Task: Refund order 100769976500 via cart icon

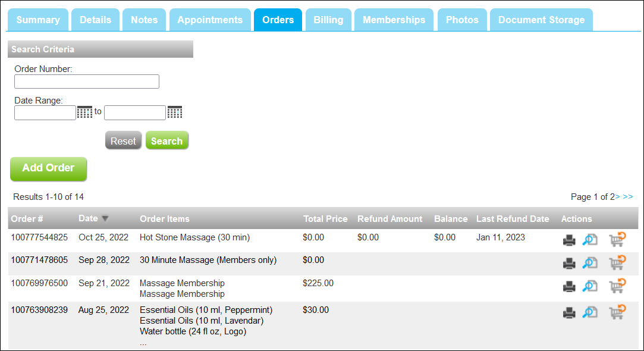Action: (617, 285)
